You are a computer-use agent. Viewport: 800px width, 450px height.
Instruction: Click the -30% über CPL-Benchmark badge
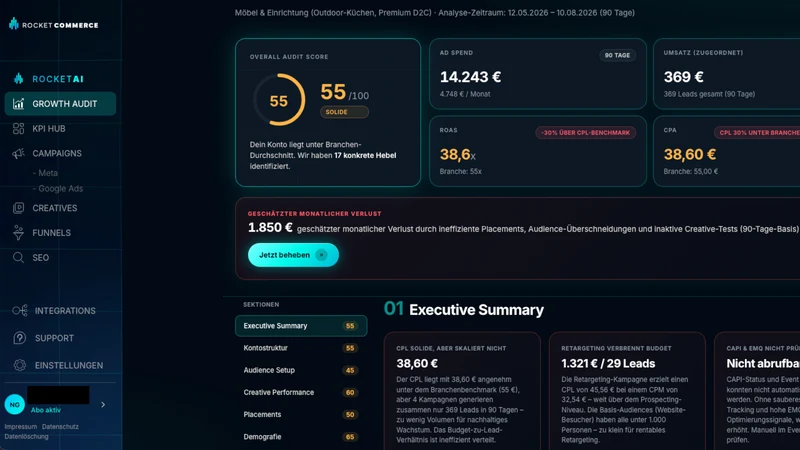coord(586,133)
